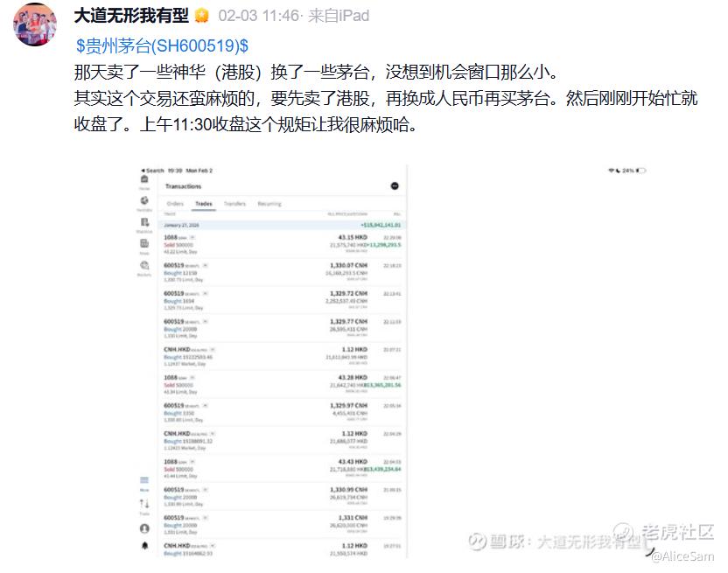
Task: Tap the black ellipsis button beside Transactions
Action: coord(395,186)
